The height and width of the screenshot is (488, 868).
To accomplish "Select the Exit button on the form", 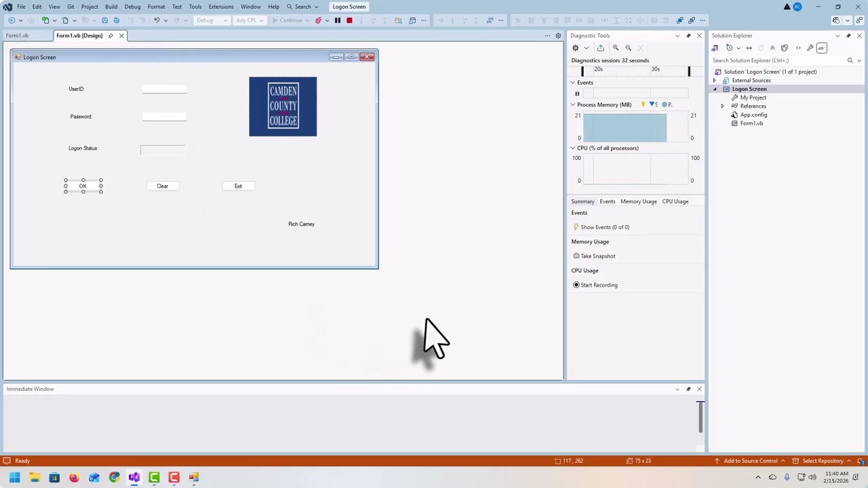I will 238,186.
